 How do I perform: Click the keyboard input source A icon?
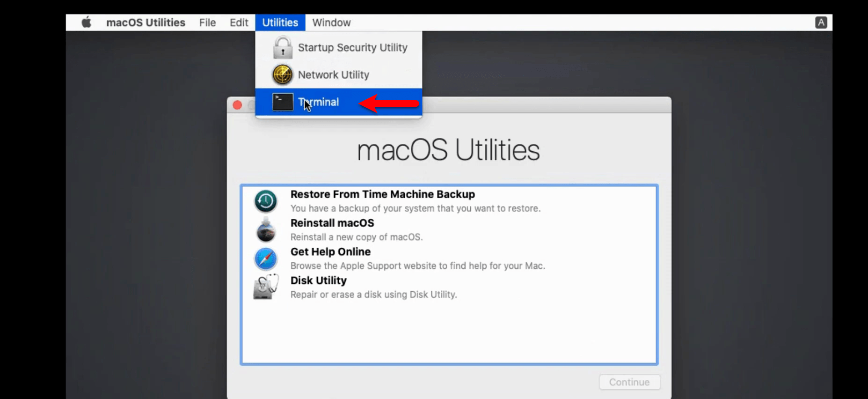pyautogui.click(x=821, y=22)
